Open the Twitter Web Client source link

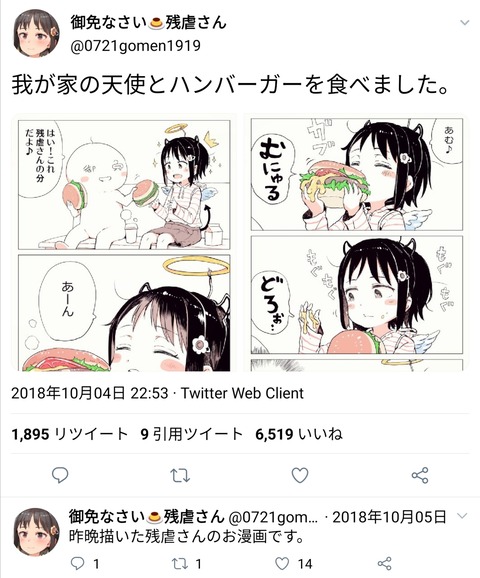tap(242, 393)
